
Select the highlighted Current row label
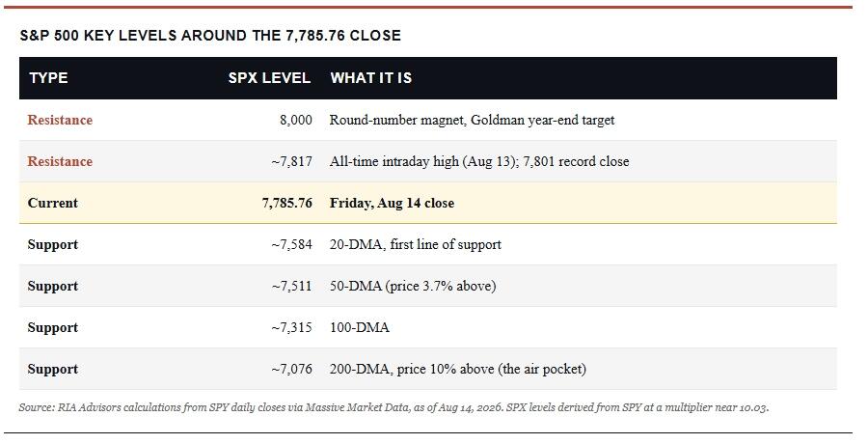pyautogui.click(x=53, y=203)
